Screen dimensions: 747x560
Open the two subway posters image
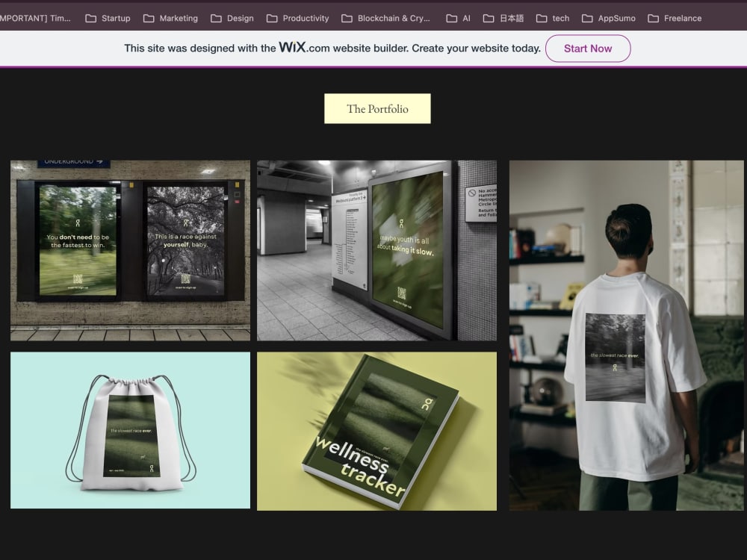[x=130, y=250]
